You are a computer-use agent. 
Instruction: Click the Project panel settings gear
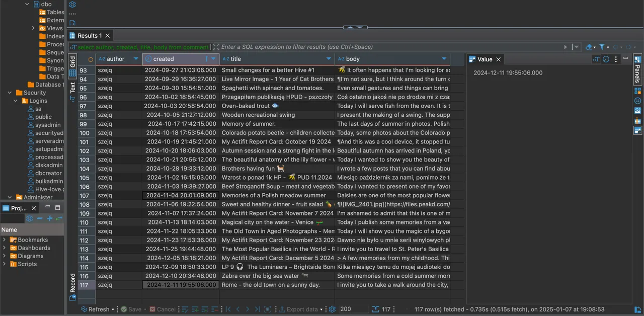pos(30,218)
